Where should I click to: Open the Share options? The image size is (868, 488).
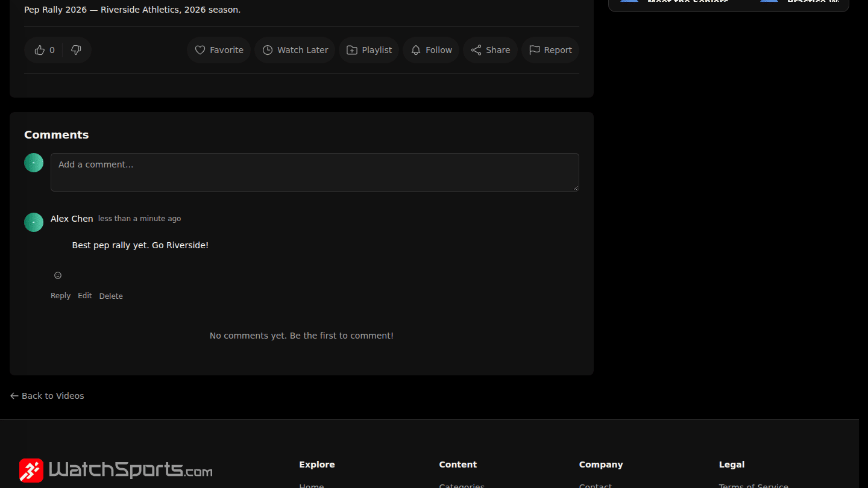[490, 50]
